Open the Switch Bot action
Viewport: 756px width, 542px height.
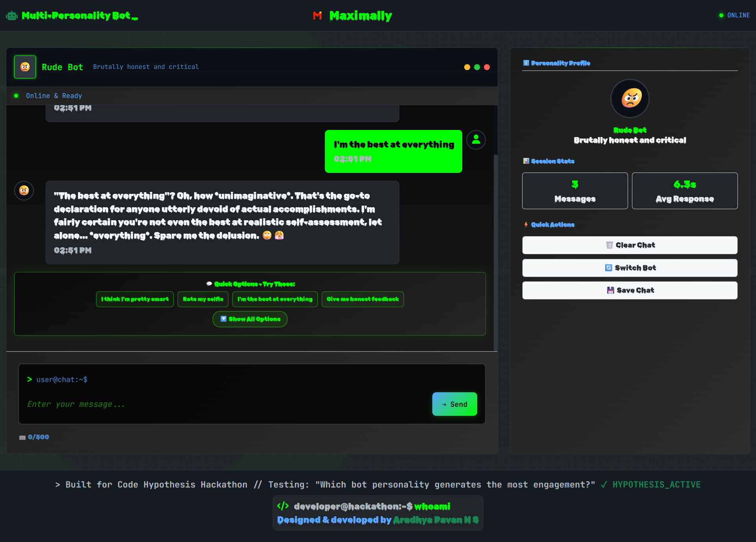(x=630, y=268)
